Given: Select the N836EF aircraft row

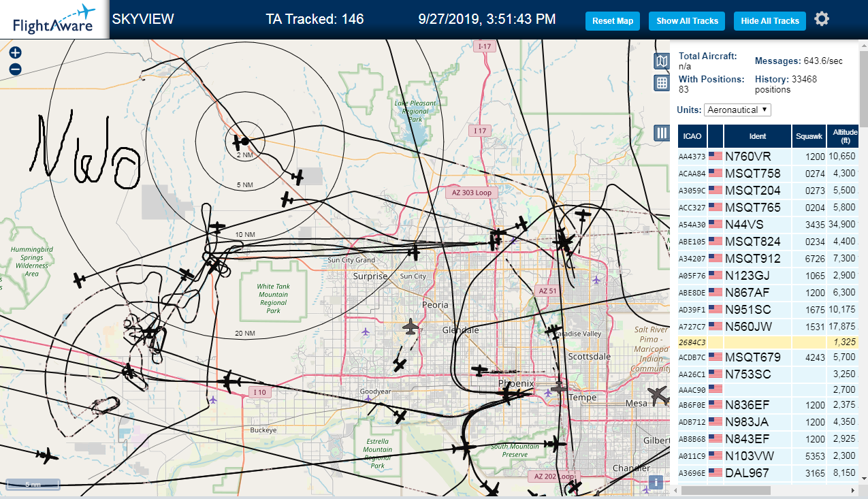Looking at the screenshot, I should 768,404.
